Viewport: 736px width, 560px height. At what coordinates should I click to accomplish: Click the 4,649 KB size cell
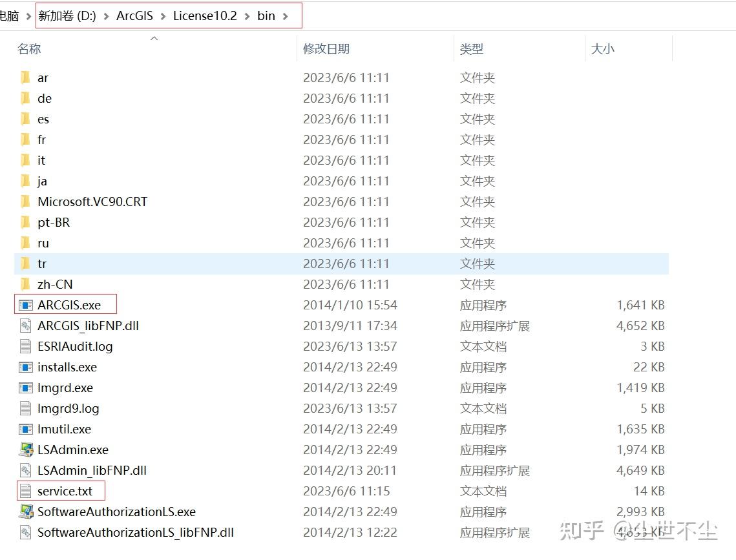pyautogui.click(x=640, y=470)
